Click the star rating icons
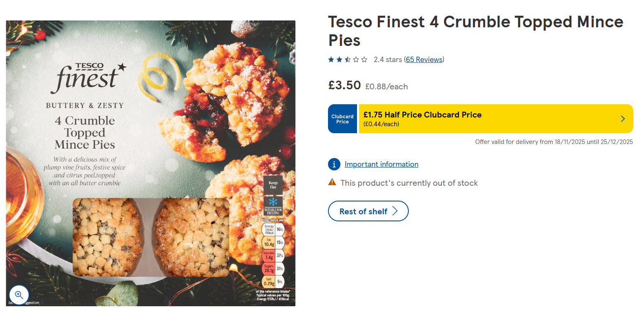Image resolution: width=644 pixels, height=321 pixels. [x=347, y=60]
